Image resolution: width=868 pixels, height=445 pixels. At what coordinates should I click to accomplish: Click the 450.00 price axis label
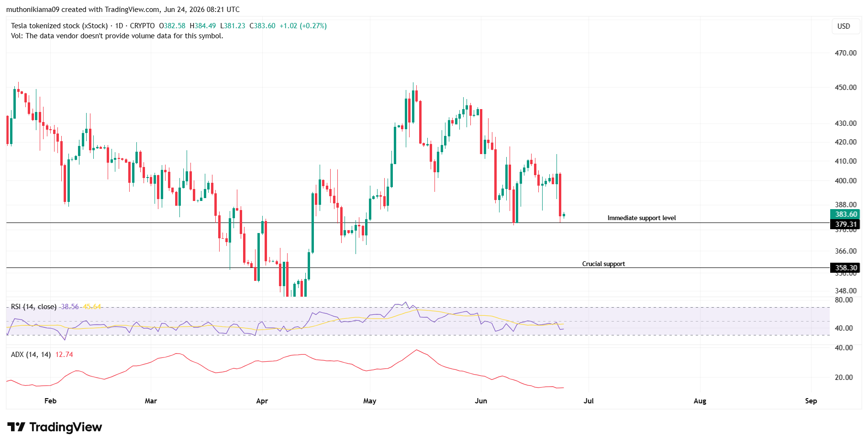click(846, 88)
